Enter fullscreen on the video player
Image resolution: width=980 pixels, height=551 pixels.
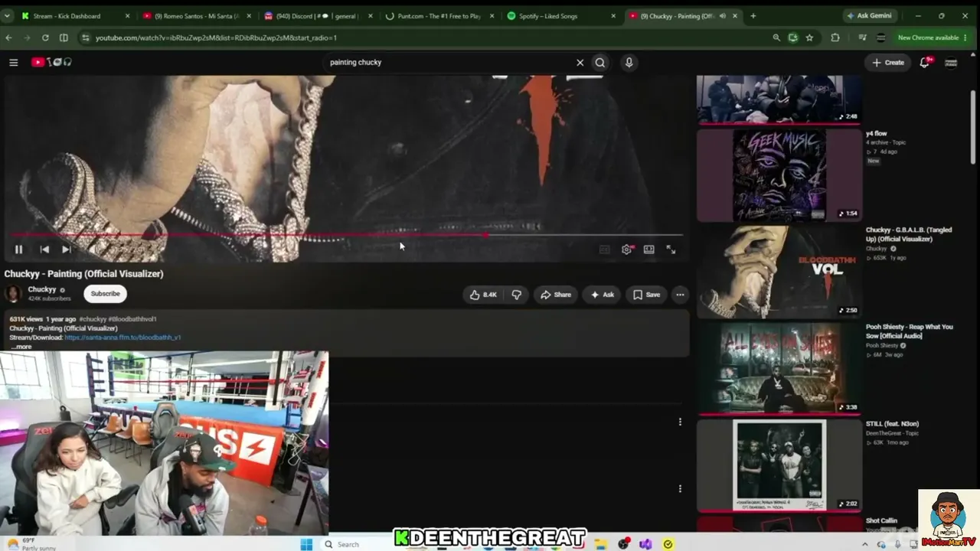tap(671, 249)
